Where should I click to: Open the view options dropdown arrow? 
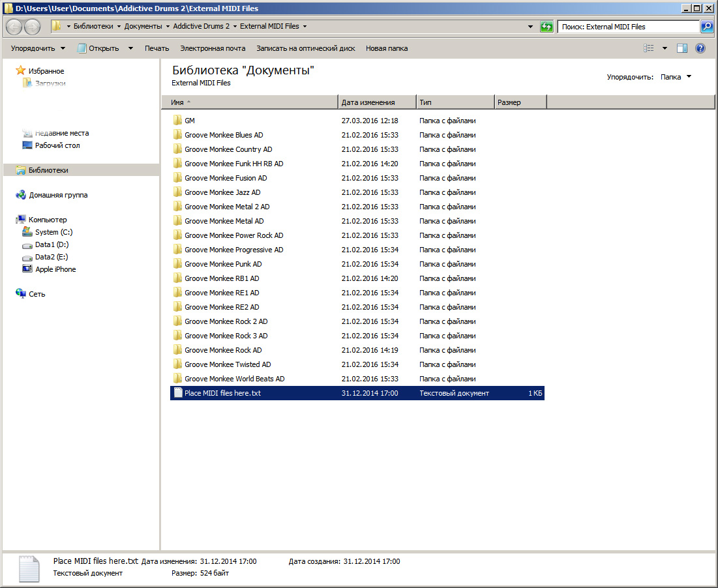point(665,48)
